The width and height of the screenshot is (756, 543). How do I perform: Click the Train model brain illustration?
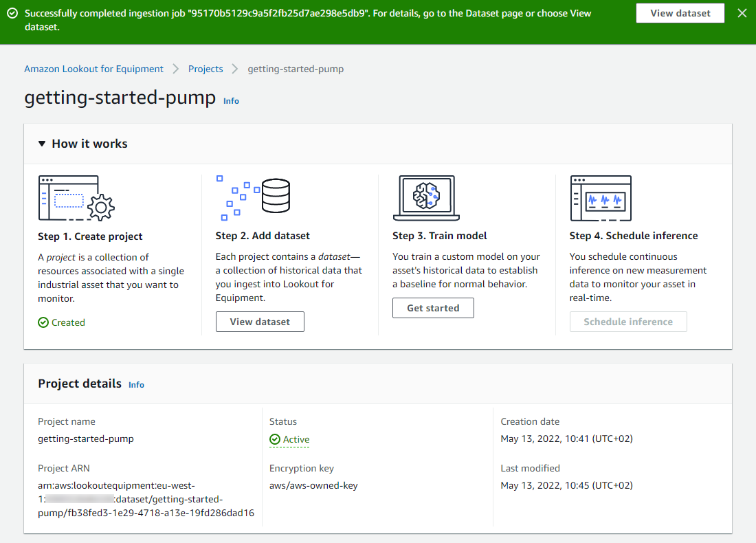(x=426, y=198)
